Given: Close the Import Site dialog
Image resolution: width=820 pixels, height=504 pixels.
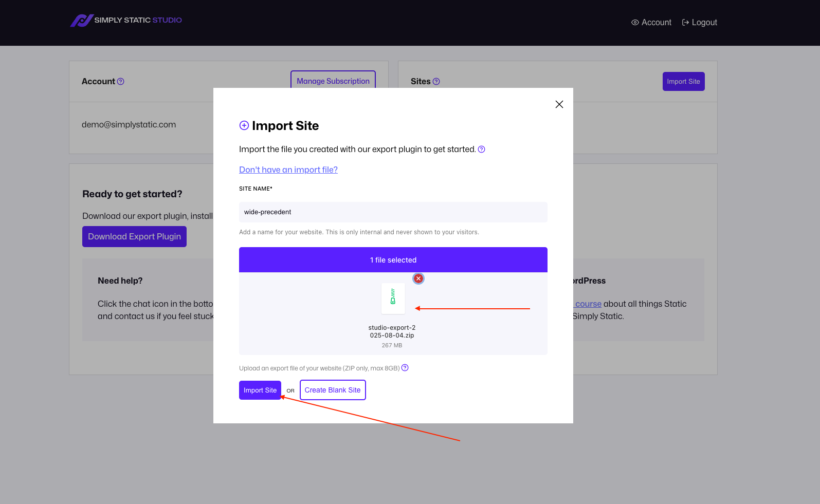Looking at the screenshot, I should point(559,104).
